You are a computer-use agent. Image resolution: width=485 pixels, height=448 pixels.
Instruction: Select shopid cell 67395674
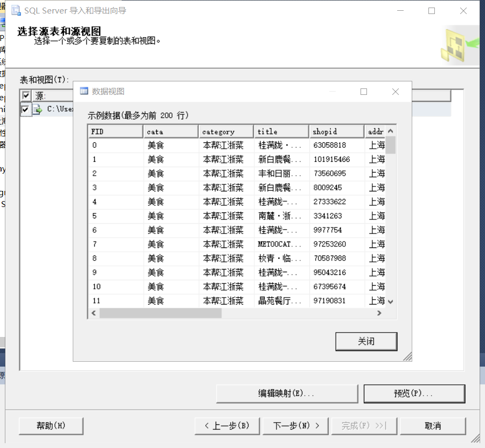pyautogui.click(x=337, y=286)
